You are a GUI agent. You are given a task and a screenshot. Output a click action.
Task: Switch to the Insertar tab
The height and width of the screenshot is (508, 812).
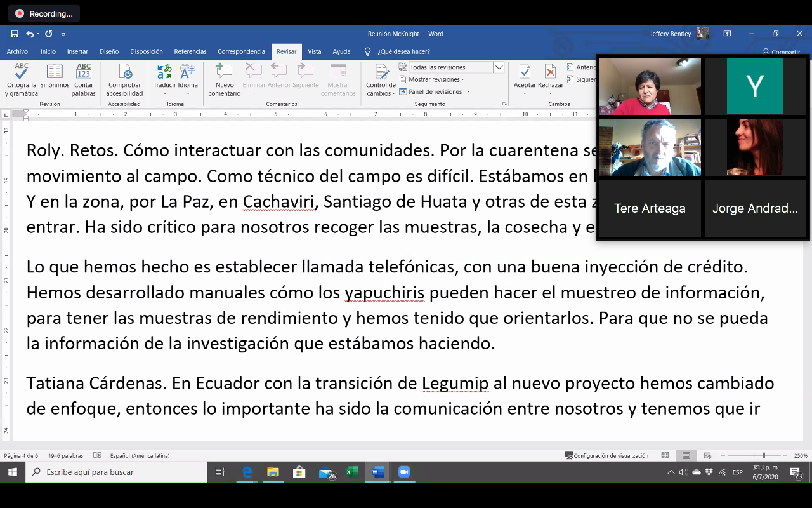point(77,51)
